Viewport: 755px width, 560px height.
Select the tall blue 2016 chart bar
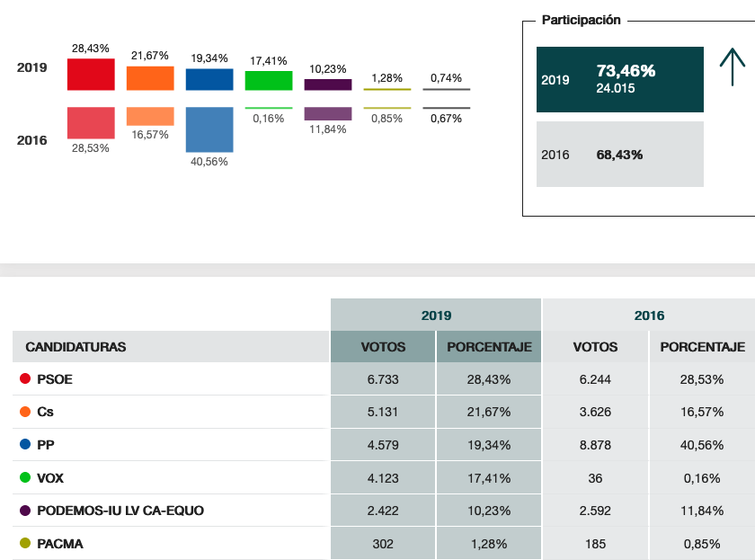click(x=209, y=129)
